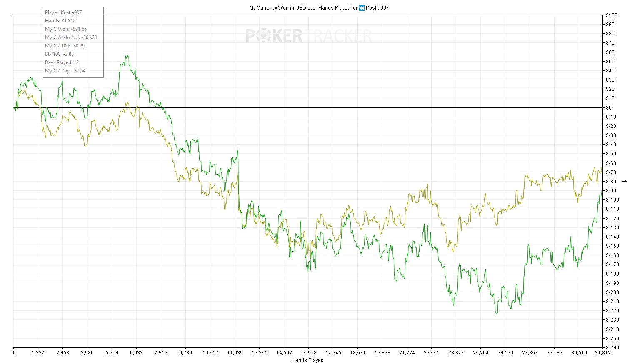632x364 pixels.
Task: Pick the x-axis label 26,530
Action: (x=505, y=353)
